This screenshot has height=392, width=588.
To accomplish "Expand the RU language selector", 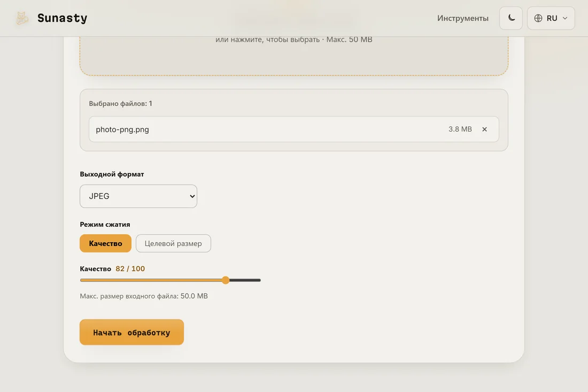I will [551, 18].
